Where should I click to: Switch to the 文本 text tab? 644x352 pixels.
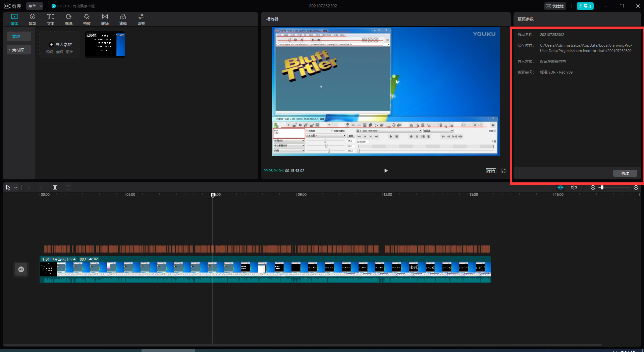tap(50, 19)
